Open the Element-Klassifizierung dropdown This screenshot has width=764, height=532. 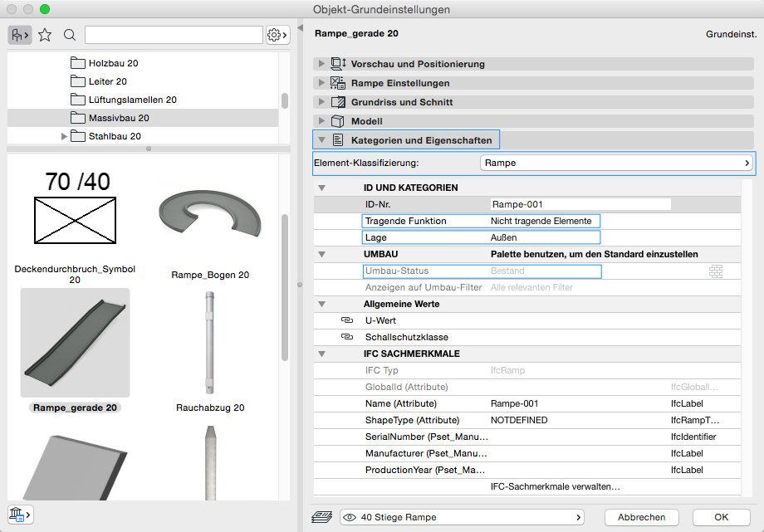point(617,164)
